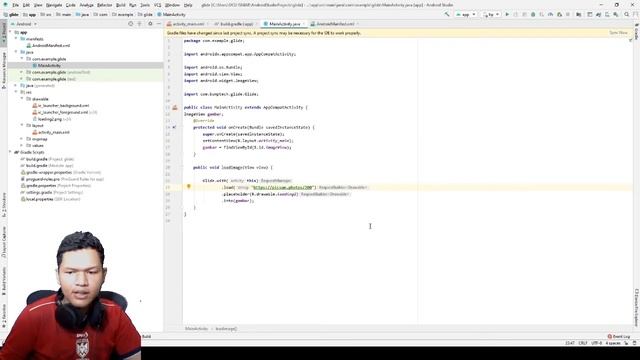
Task: Click the override gutter icon beside onCreate
Action: coord(175,127)
